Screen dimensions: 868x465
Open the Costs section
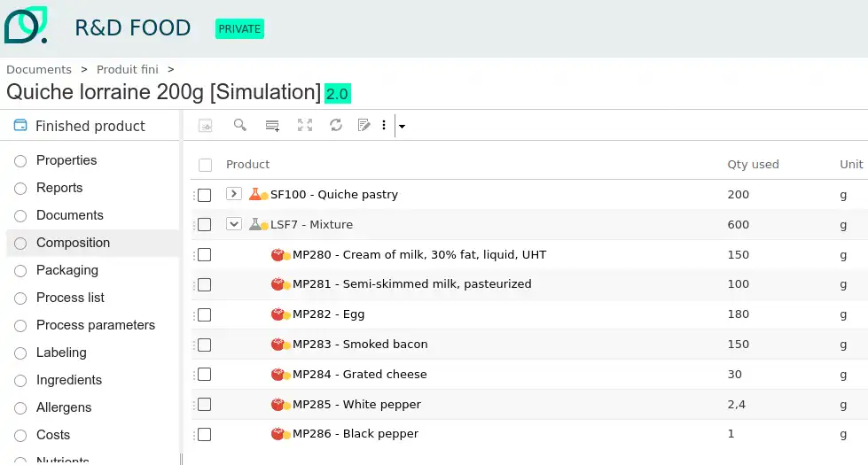click(x=53, y=435)
